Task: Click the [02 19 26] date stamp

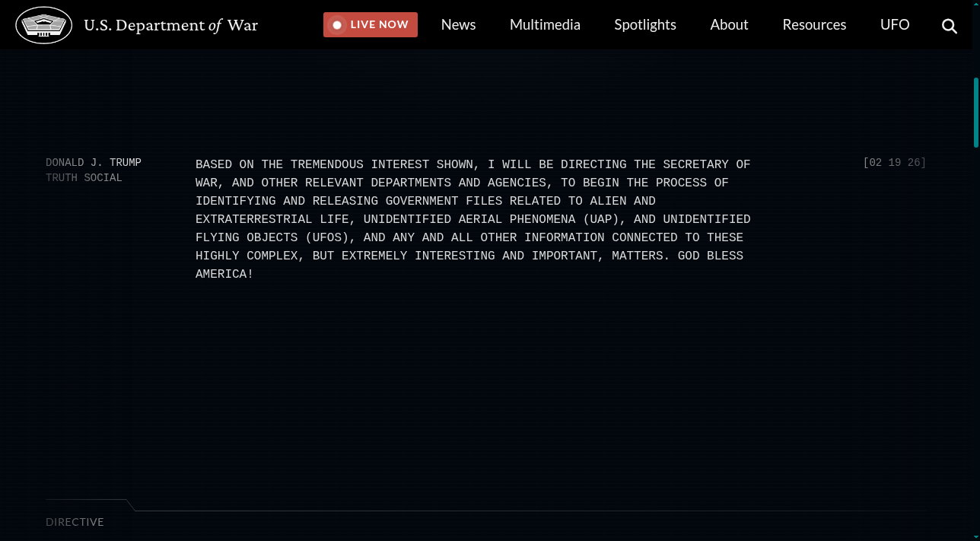Action: pyautogui.click(x=895, y=163)
